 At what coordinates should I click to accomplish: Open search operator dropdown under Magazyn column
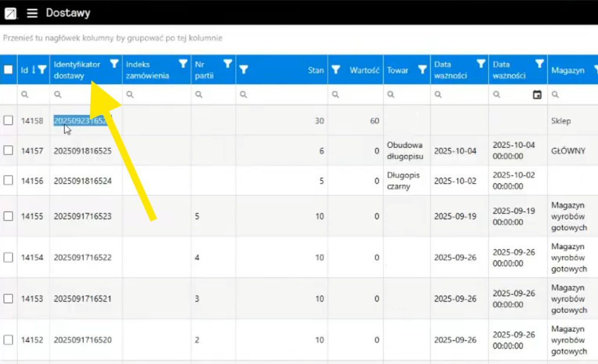pyautogui.click(x=555, y=95)
